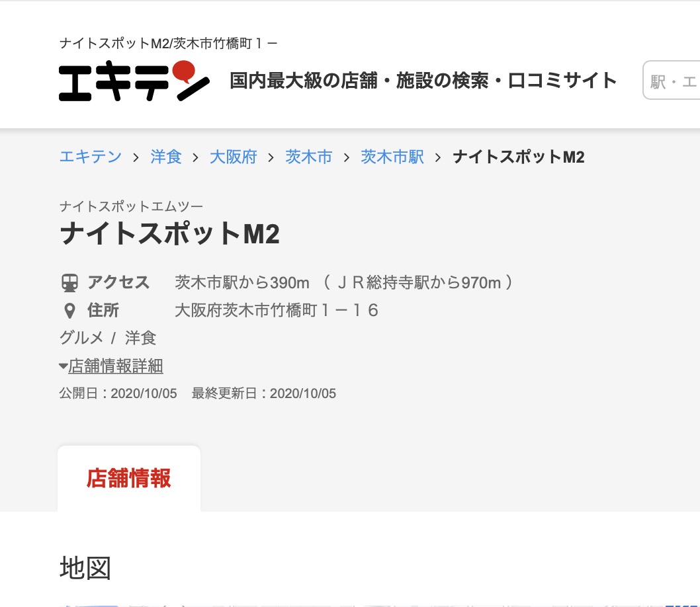Click the エキテン logo
Screen dimensions: 700x607
[134, 81]
